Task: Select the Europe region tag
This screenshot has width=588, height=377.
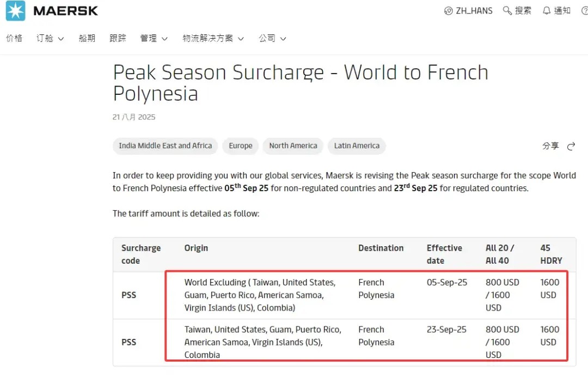Action: 241,146
